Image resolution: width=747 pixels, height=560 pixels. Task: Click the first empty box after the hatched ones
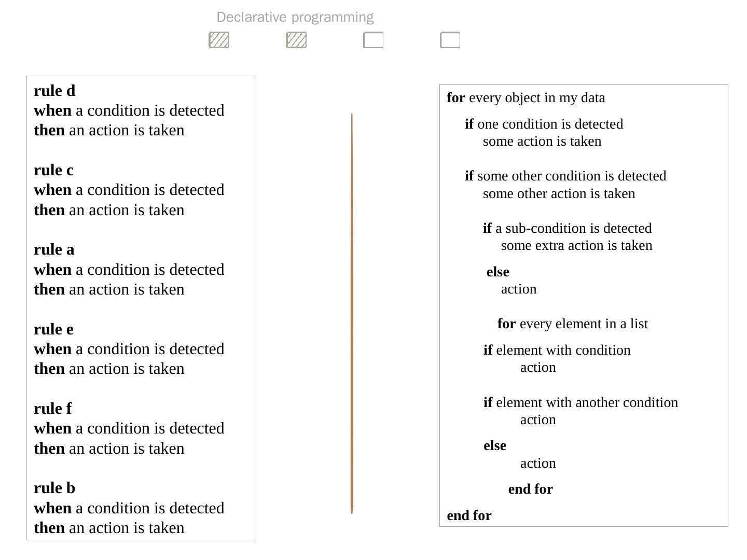[374, 40]
